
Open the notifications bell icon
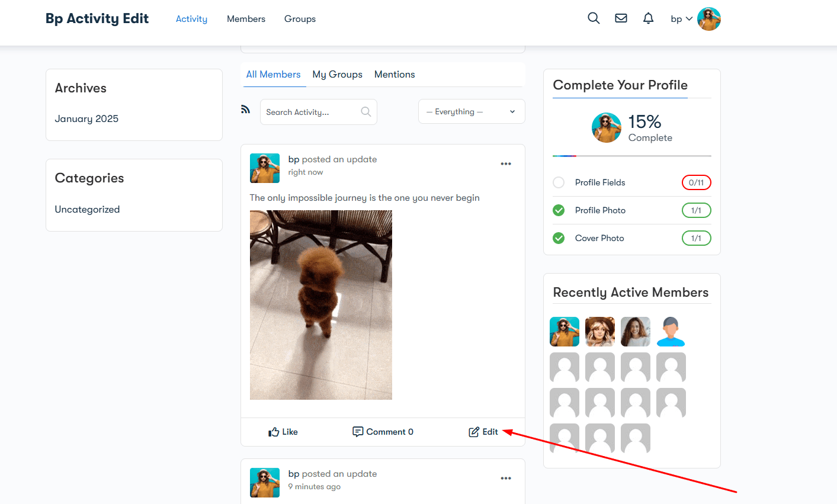pyautogui.click(x=648, y=18)
